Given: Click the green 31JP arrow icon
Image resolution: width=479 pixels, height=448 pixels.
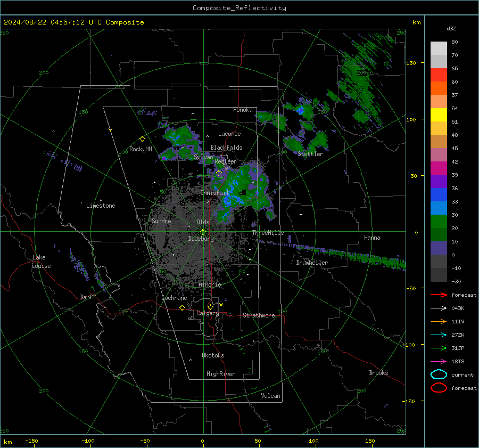Looking at the screenshot, I should pyautogui.click(x=439, y=348).
